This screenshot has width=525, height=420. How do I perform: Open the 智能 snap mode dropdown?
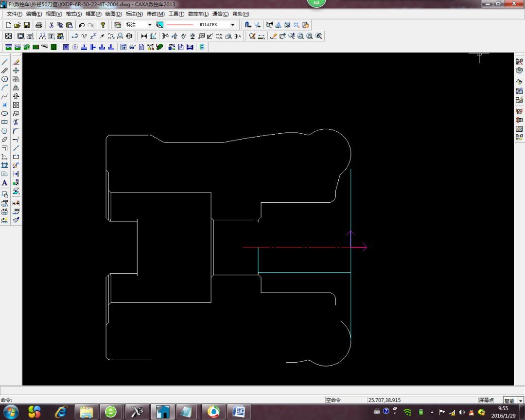520,401
